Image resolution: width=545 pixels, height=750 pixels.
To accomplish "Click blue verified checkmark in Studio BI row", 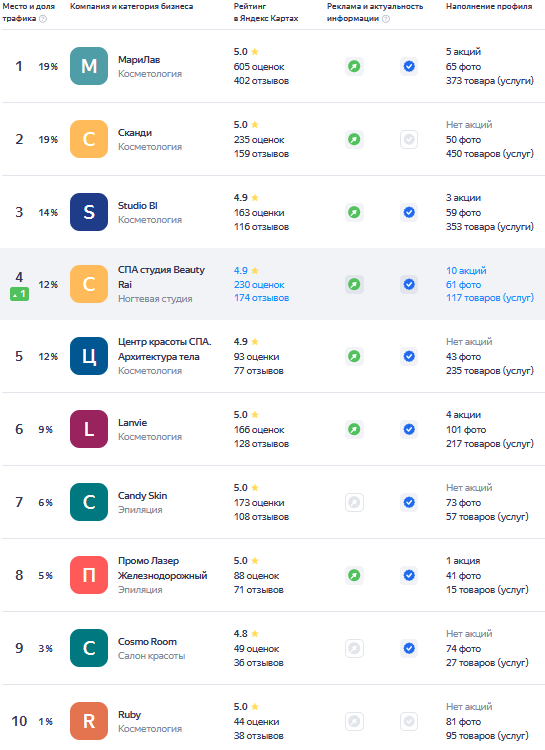I will coord(409,212).
